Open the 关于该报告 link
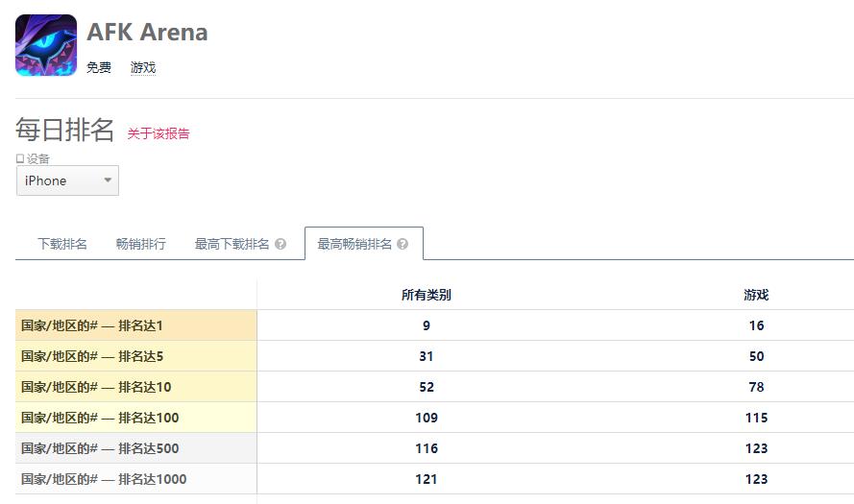Image resolution: width=854 pixels, height=504 pixels. 159,133
